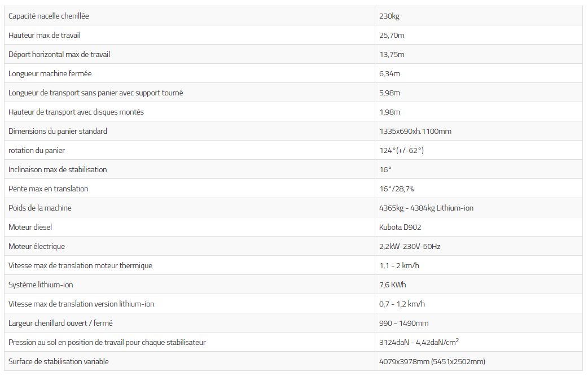The width and height of the screenshot is (588, 376).
Task: Click the 13,75m value cell
Action: [392, 54]
